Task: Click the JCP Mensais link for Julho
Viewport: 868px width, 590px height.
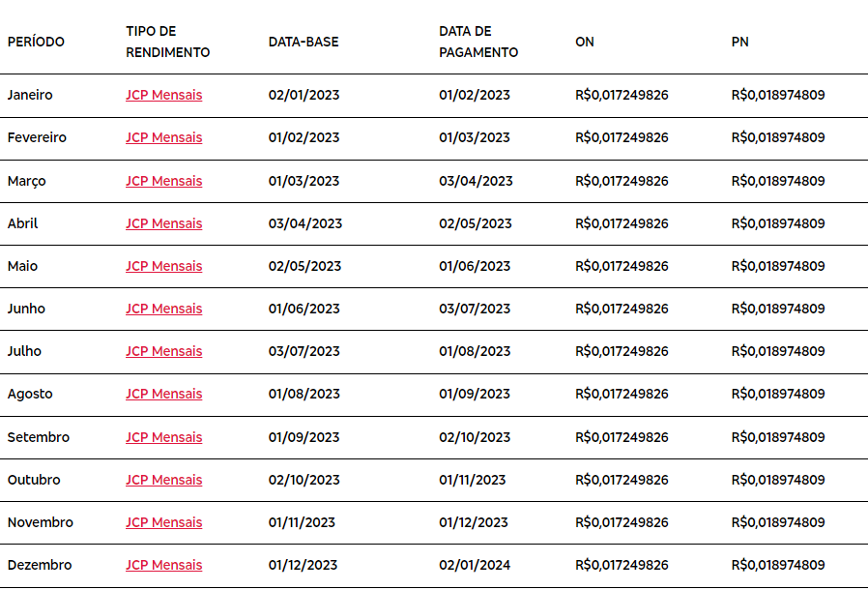Action: pos(163,351)
